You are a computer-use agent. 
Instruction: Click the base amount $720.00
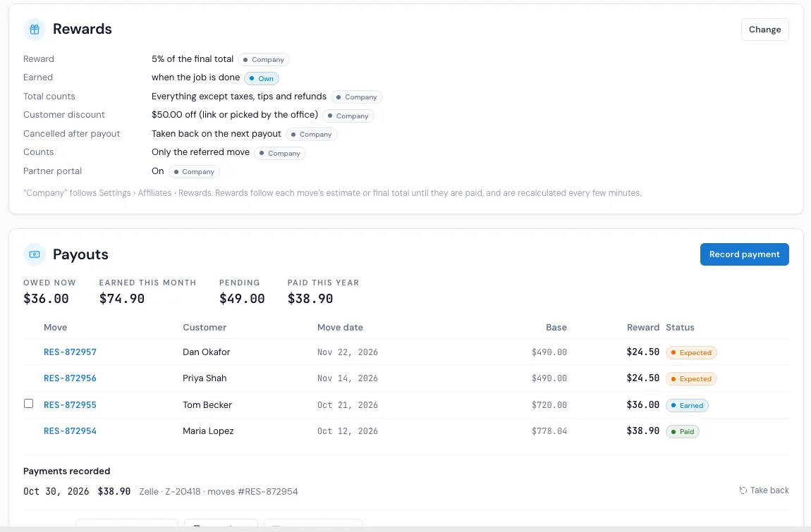click(x=549, y=405)
